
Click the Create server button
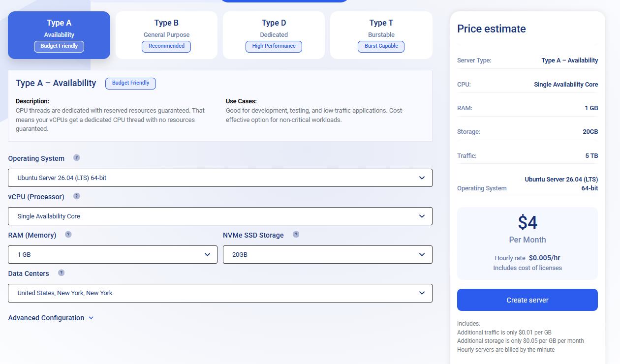click(527, 300)
